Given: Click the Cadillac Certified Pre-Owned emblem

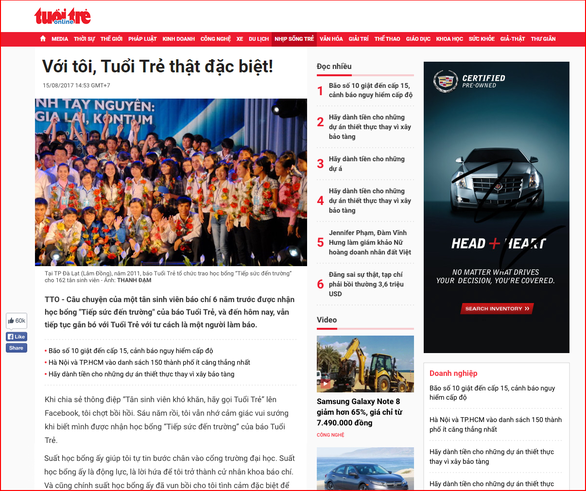Looking at the screenshot, I should (x=445, y=81).
